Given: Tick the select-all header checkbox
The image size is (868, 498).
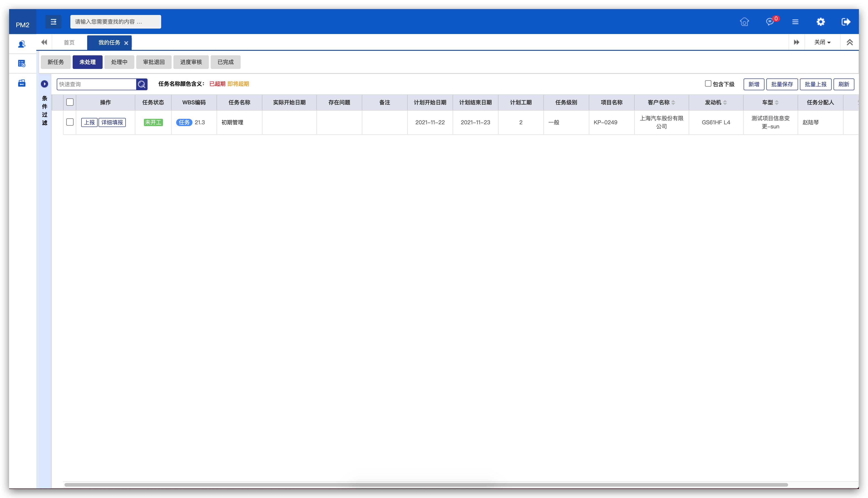Looking at the screenshot, I should point(70,102).
